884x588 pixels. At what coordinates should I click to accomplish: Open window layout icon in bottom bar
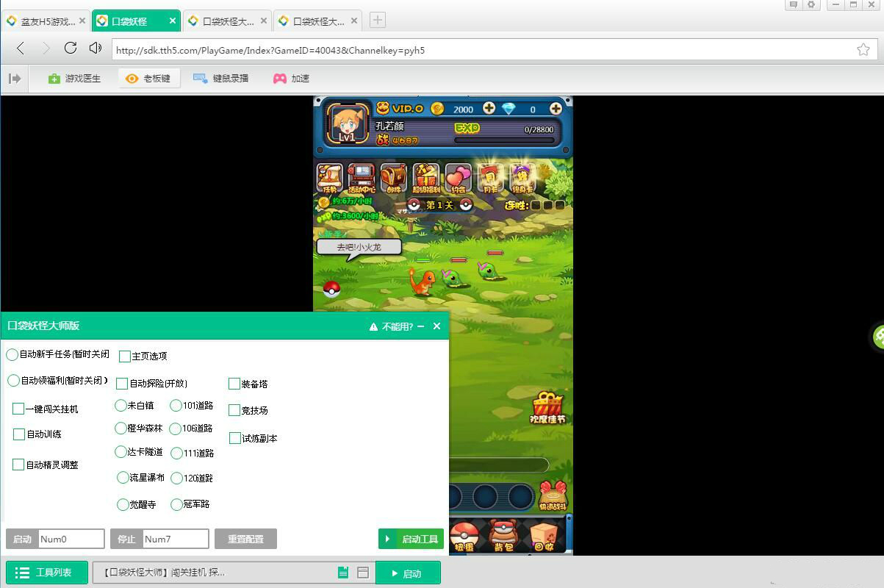click(x=362, y=573)
